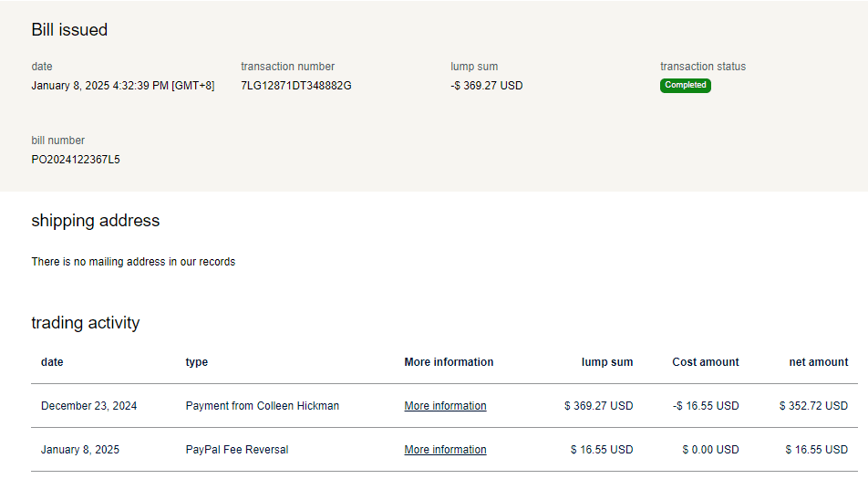Open More information for PayPal Fee Reversal
This screenshot has height=479, width=868.
click(x=445, y=450)
